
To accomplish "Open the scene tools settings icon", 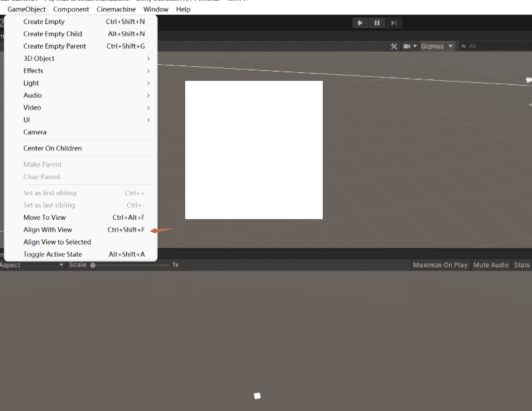I will [394, 46].
